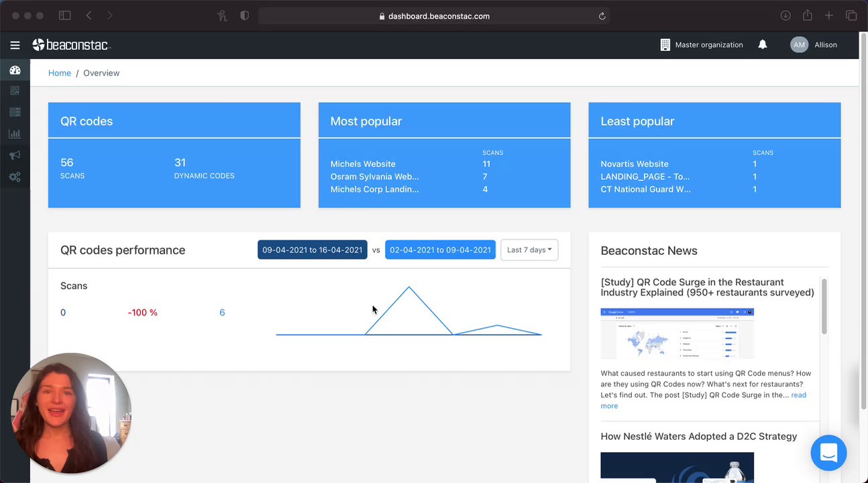Open the chat support bubble
The image size is (868, 483).
click(x=828, y=453)
